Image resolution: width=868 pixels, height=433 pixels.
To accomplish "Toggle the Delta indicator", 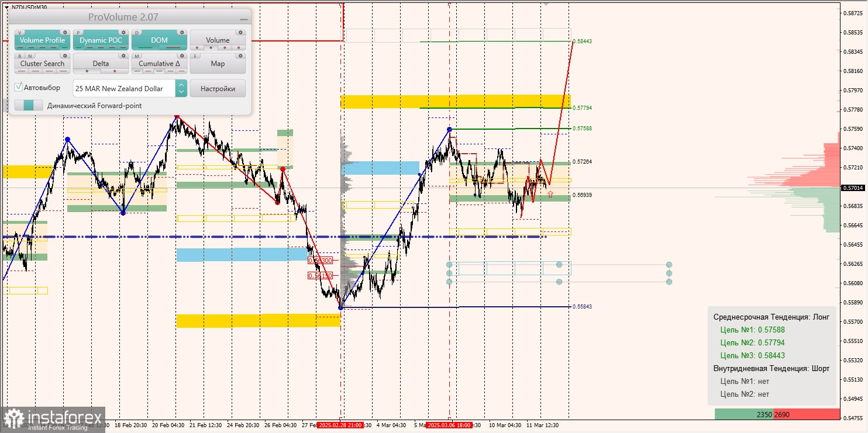I will 101,64.
